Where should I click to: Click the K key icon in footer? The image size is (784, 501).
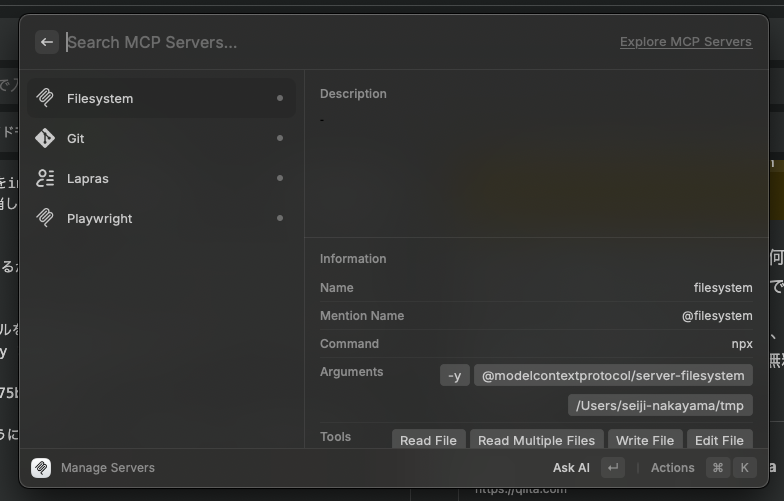coord(744,468)
